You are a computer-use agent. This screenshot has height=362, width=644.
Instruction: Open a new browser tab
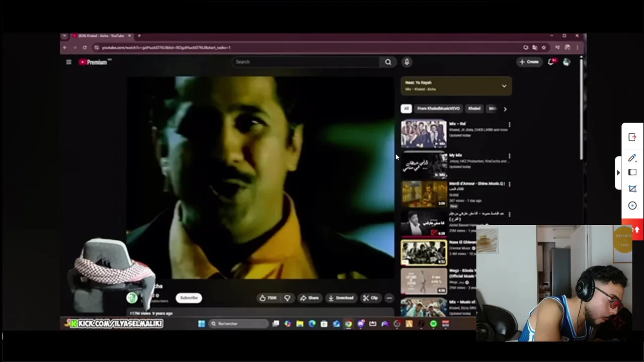(139, 36)
